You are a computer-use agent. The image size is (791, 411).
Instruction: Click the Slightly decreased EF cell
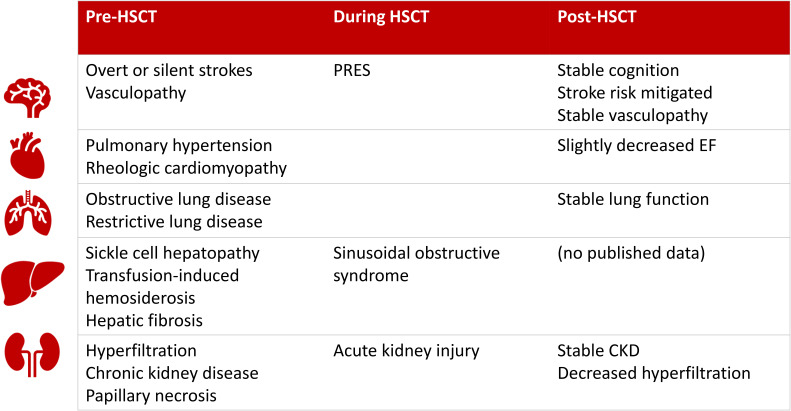click(x=636, y=145)
